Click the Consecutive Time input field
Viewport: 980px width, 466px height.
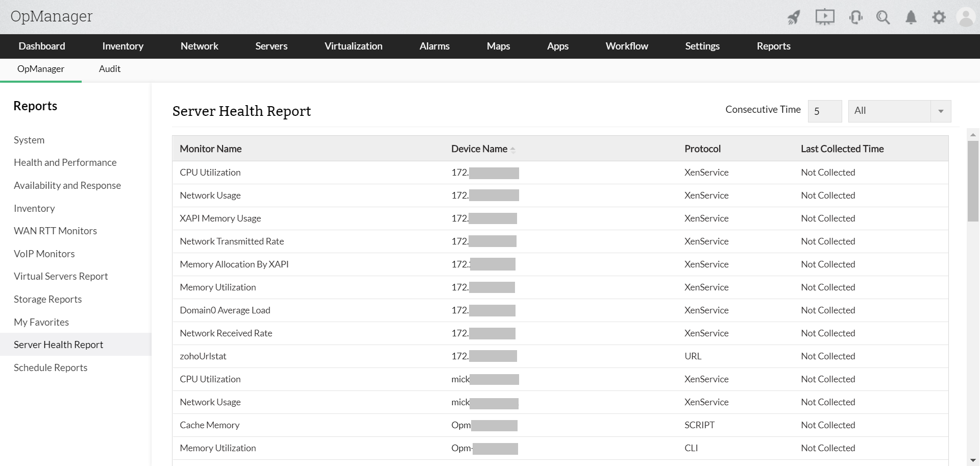[824, 111]
